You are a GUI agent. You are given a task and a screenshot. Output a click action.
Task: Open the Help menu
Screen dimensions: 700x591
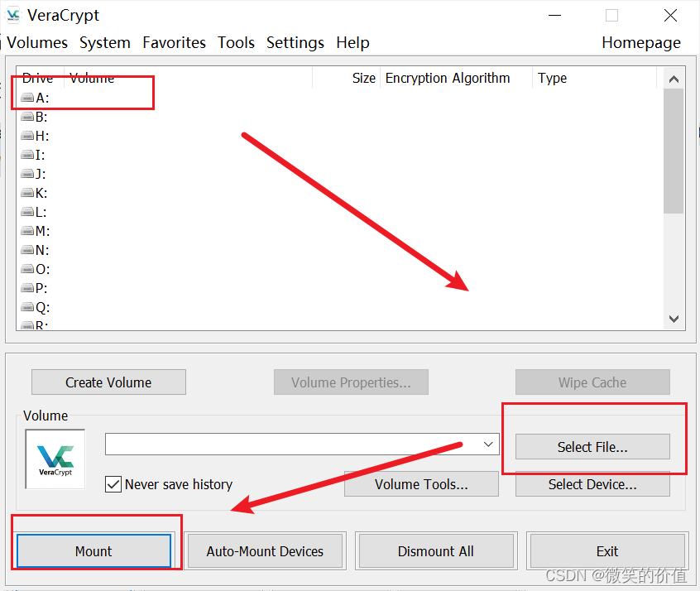352,43
